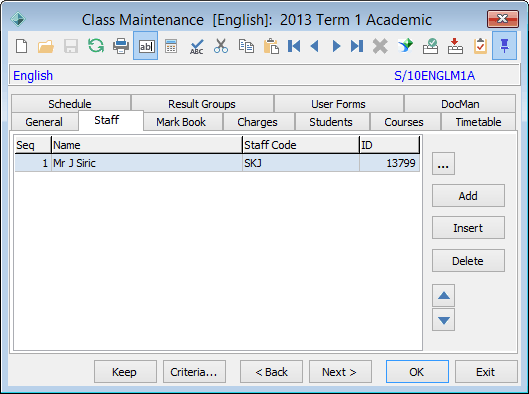Move staff row up with arrow
This screenshot has width=529, height=394.
[x=444, y=296]
